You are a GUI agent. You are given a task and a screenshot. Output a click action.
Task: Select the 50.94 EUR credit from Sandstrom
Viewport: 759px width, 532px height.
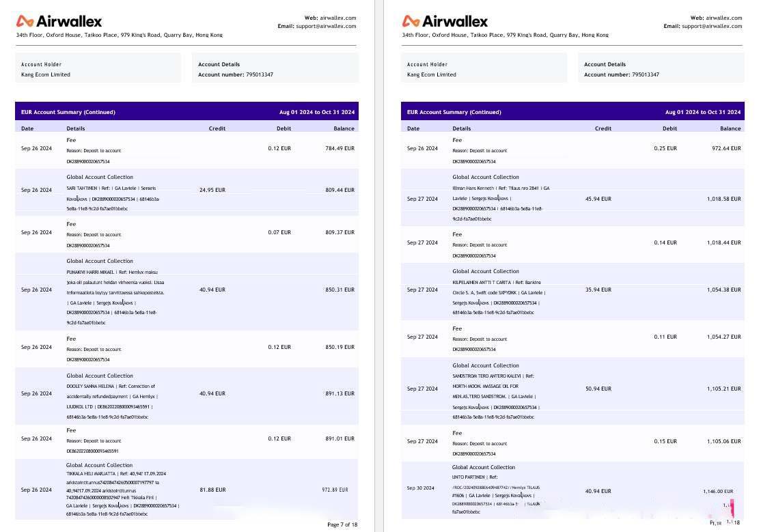598,389
